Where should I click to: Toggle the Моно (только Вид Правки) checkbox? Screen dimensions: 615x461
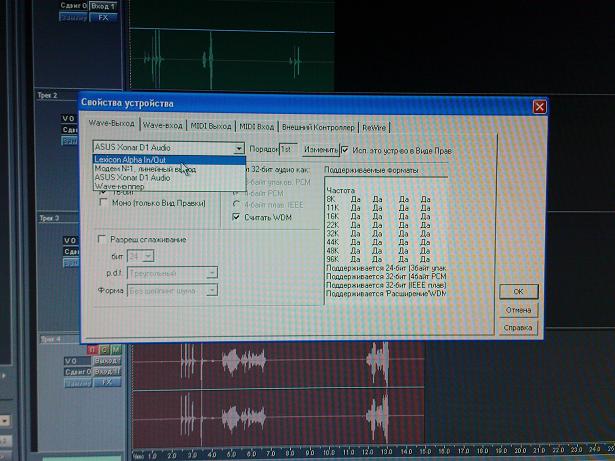pyautogui.click(x=102, y=202)
